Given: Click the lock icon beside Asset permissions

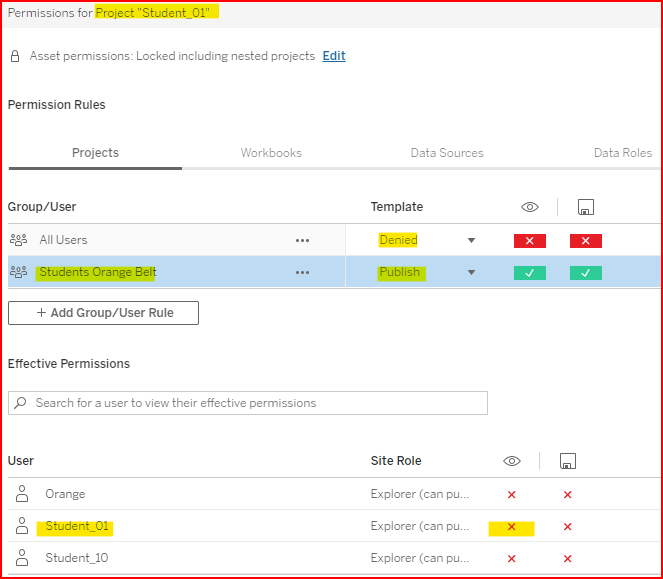Looking at the screenshot, I should tap(15, 56).
